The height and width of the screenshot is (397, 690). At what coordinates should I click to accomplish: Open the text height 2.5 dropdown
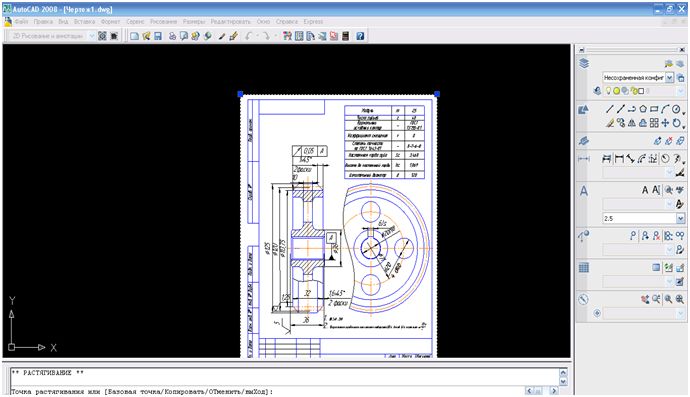pyautogui.click(x=681, y=218)
